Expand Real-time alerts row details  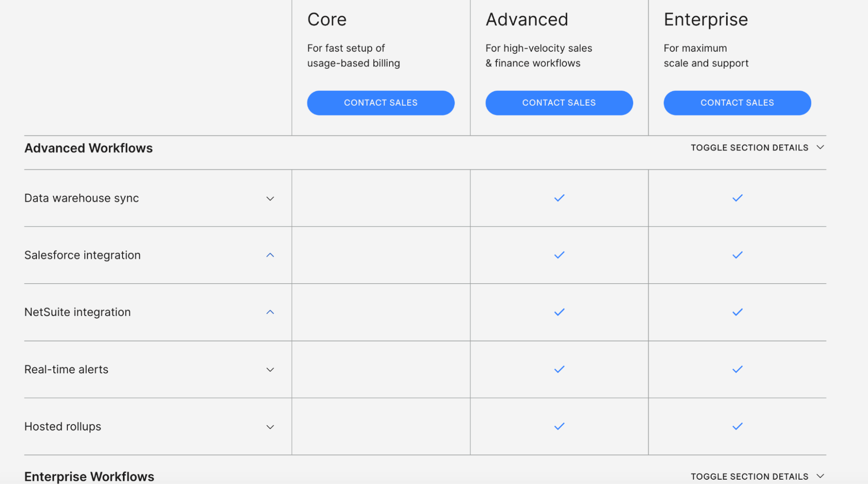(x=270, y=370)
